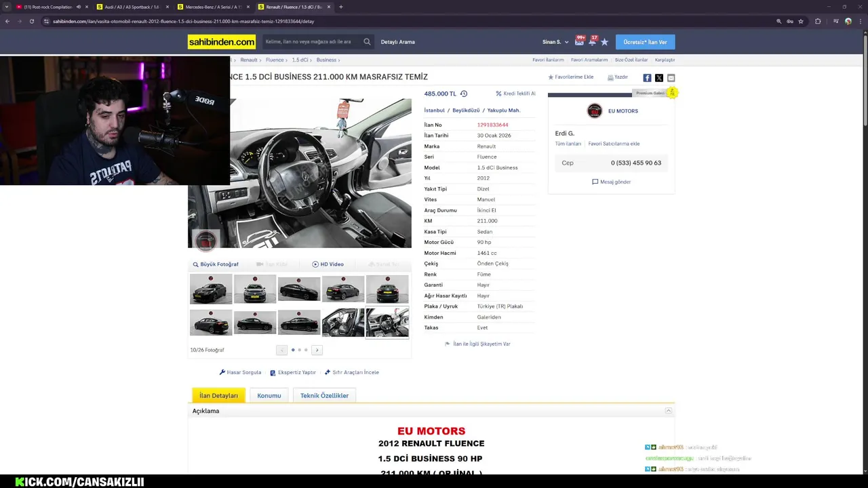Click the Fluence breadcrumb
Viewport: 868px width, 488px height.
(275, 60)
